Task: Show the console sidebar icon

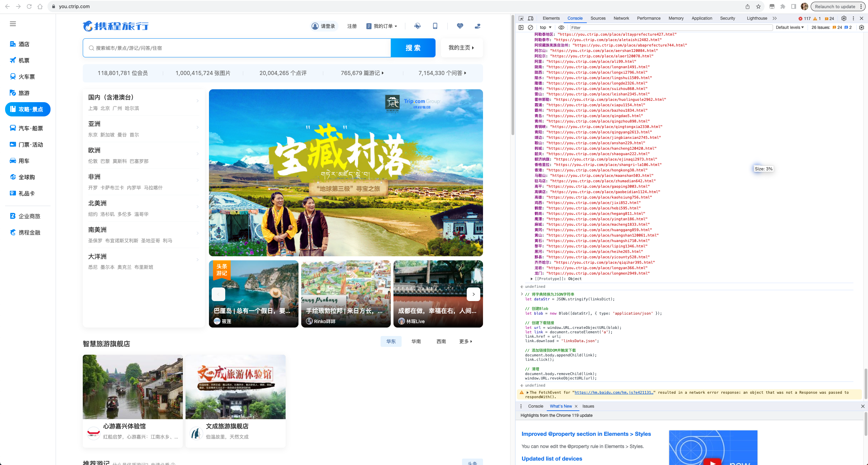Action: (521, 27)
